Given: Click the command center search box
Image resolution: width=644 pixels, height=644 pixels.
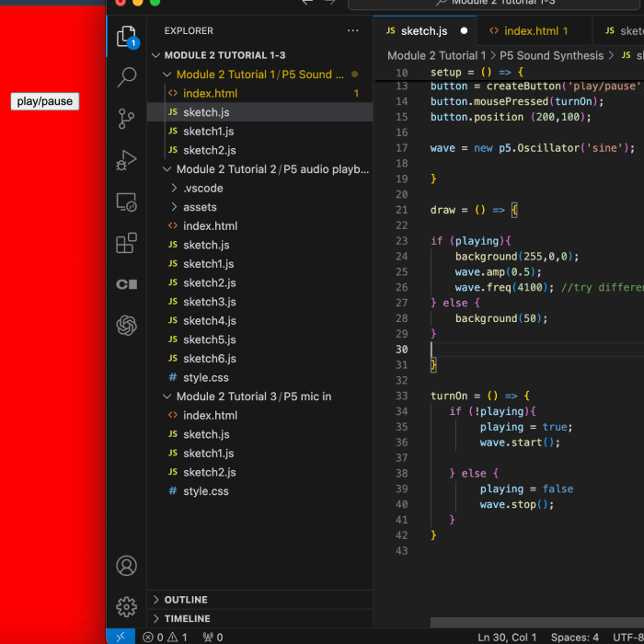Looking at the screenshot, I should [495, 4].
